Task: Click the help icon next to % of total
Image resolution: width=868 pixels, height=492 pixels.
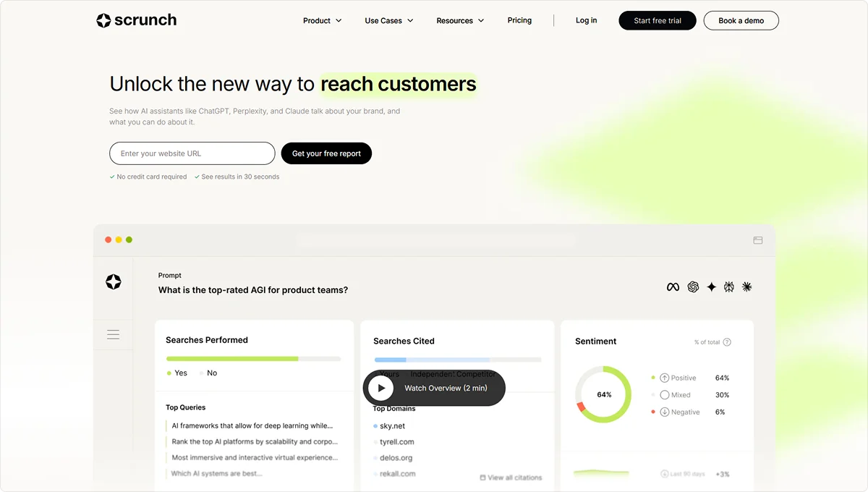Action: pos(727,342)
